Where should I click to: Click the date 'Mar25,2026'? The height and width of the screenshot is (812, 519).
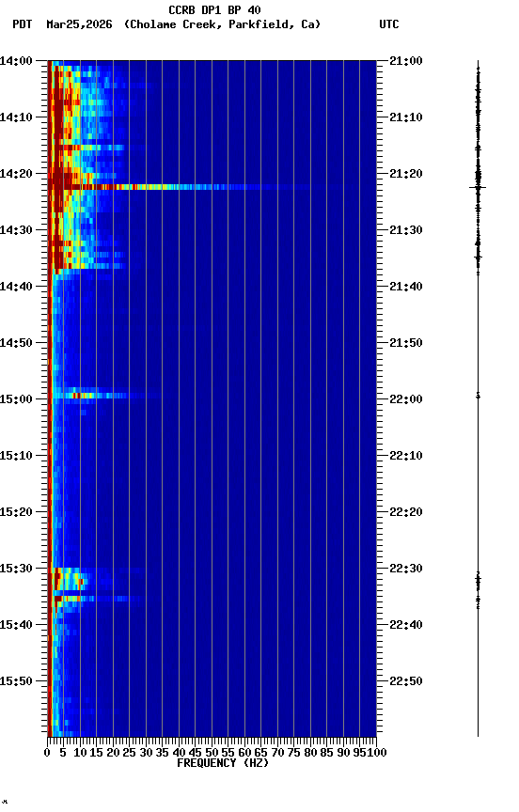click(79, 24)
